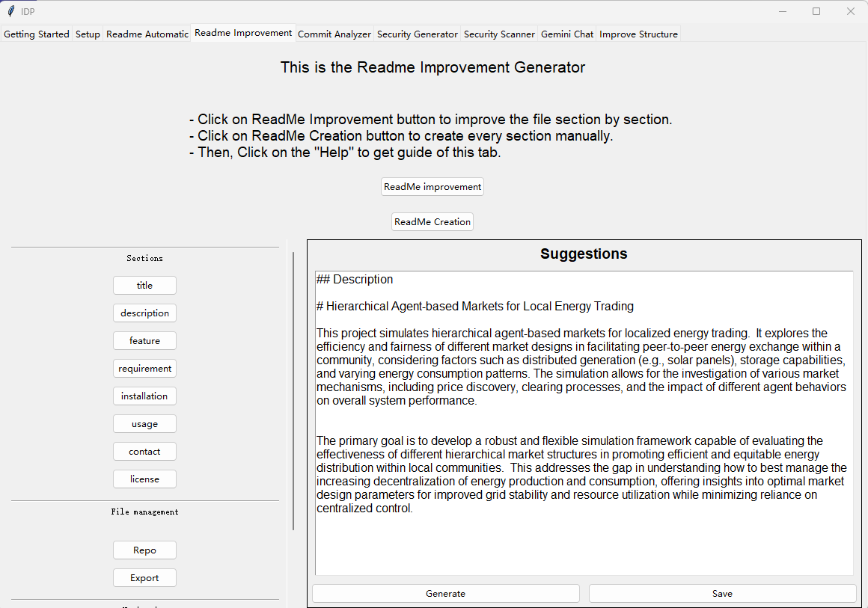Maximize the IDP window

[x=816, y=11]
